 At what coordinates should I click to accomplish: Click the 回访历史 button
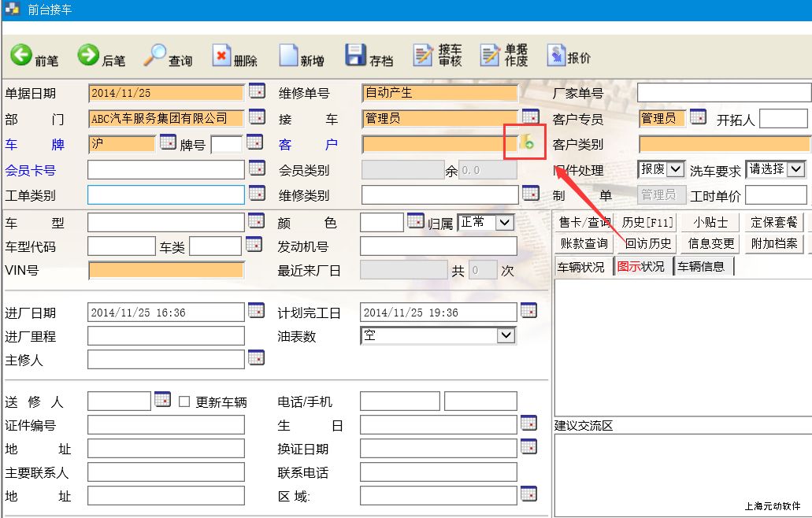647,244
